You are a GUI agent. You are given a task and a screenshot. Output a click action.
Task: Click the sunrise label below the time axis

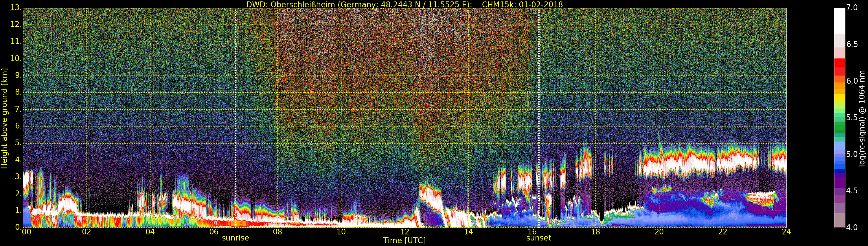click(235, 238)
